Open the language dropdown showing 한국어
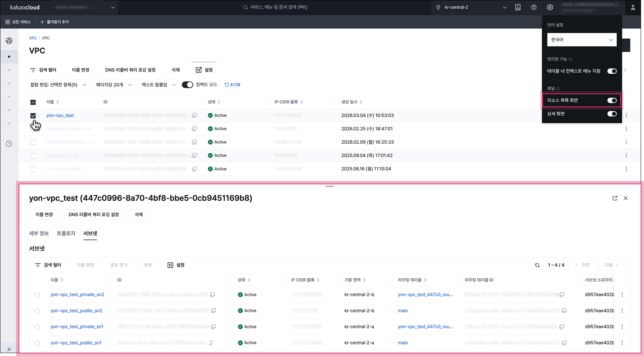The width and height of the screenshot is (644, 356). pyautogui.click(x=581, y=40)
